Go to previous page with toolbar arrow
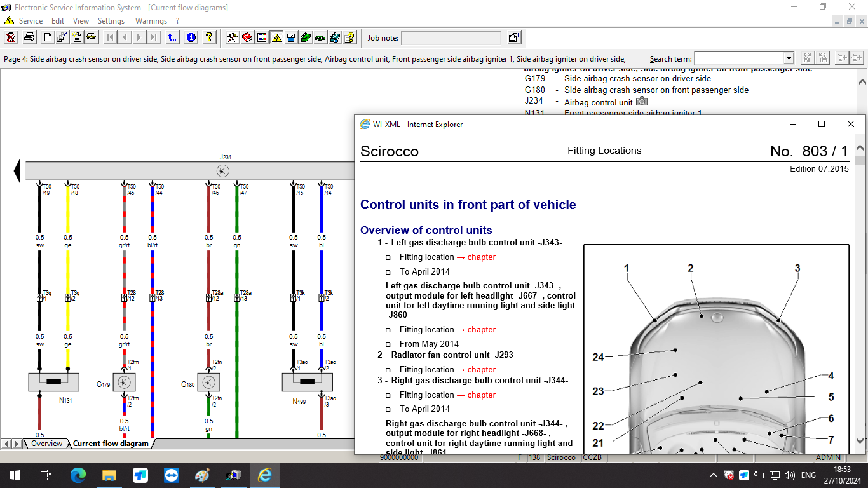This screenshot has width=868, height=488. pos(125,37)
